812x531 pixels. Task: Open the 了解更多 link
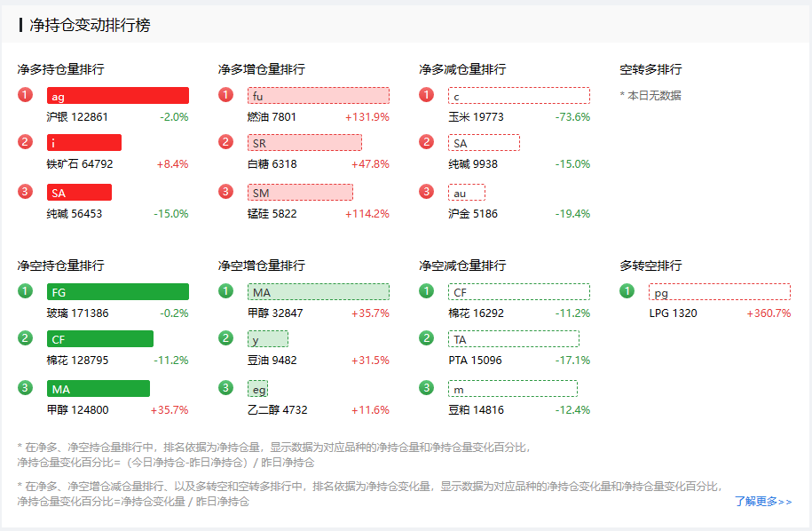(763, 502)
